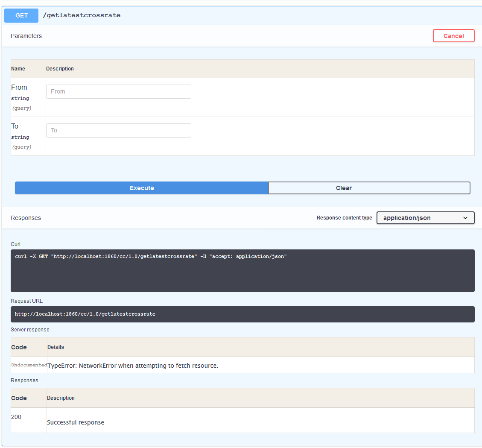Focus the From query input field

[118, 91]
